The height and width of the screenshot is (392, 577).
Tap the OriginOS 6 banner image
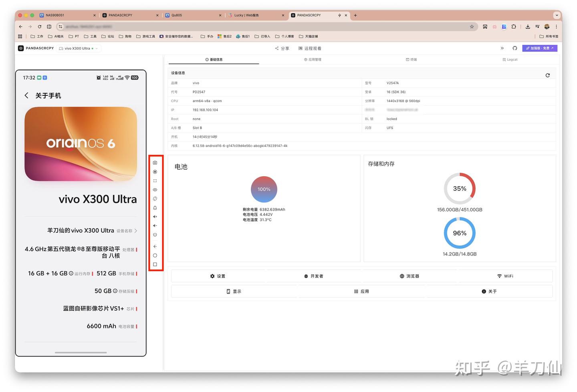(81, 144)
